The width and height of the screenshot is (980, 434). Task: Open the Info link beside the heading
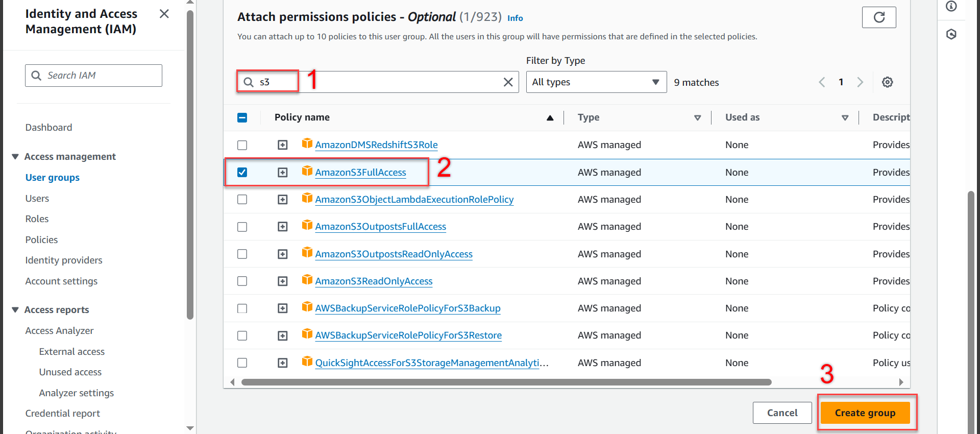(x=515, y=18)
